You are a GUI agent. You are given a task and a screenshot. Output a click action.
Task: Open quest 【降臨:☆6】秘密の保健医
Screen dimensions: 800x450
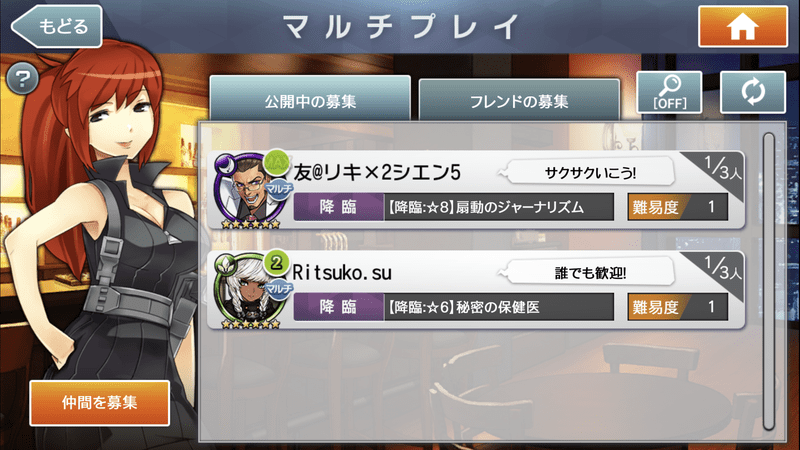click(x=454, y=307)
